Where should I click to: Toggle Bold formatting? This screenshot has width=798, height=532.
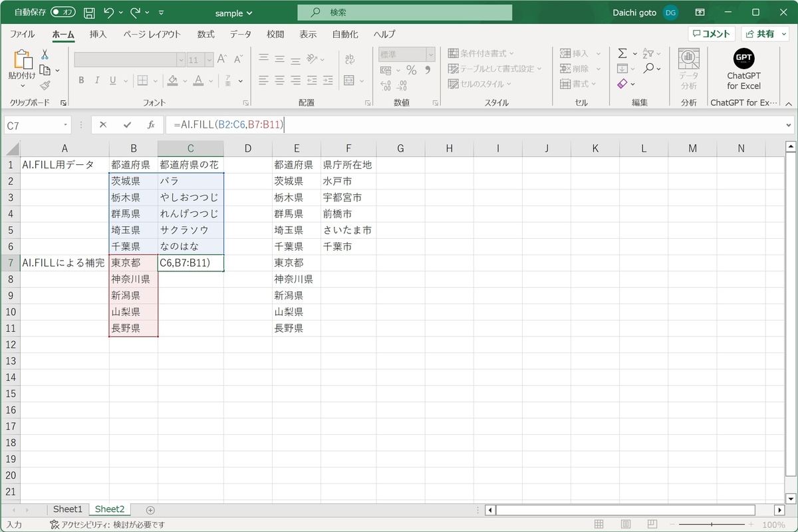pyautogui.click(x=81, y=80)
